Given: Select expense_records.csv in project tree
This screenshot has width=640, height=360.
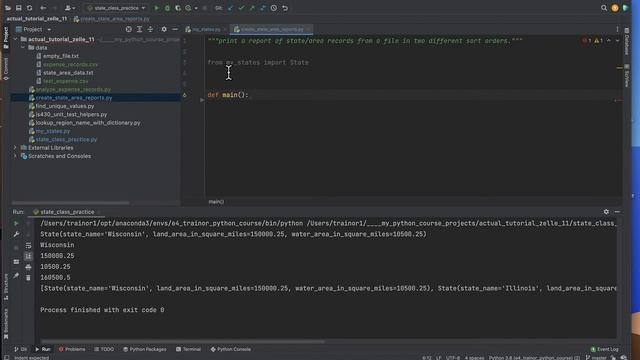Looking at the screenshot, I should [x=70, y=64].
